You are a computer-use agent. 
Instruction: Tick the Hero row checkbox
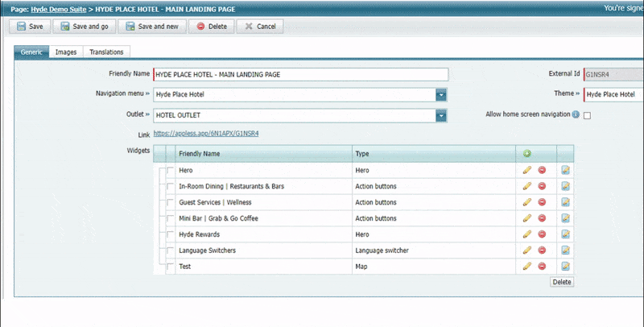click(x=170, y=171)
